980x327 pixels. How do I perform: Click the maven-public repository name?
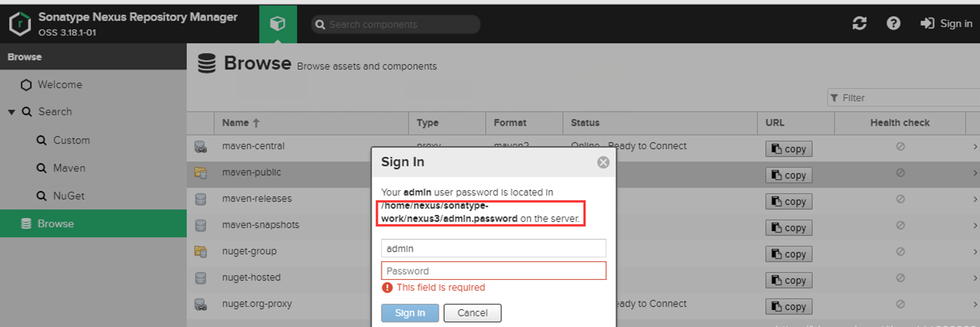252,172
